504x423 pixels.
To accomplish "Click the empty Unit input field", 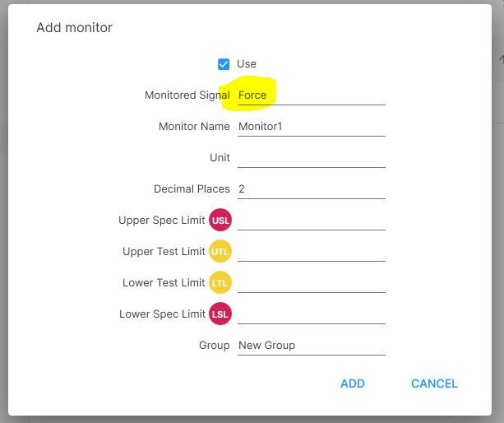I will [311, 158].
